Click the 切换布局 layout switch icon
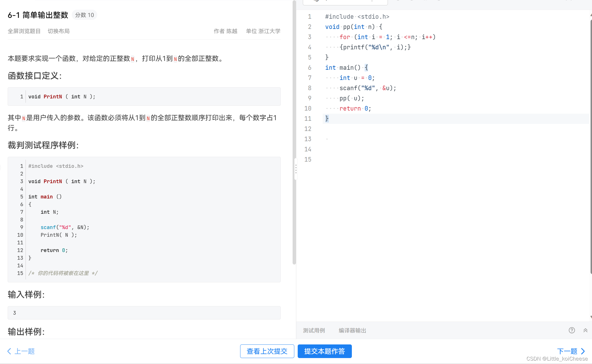Viewport: 592px width, 364px height. 58,31
